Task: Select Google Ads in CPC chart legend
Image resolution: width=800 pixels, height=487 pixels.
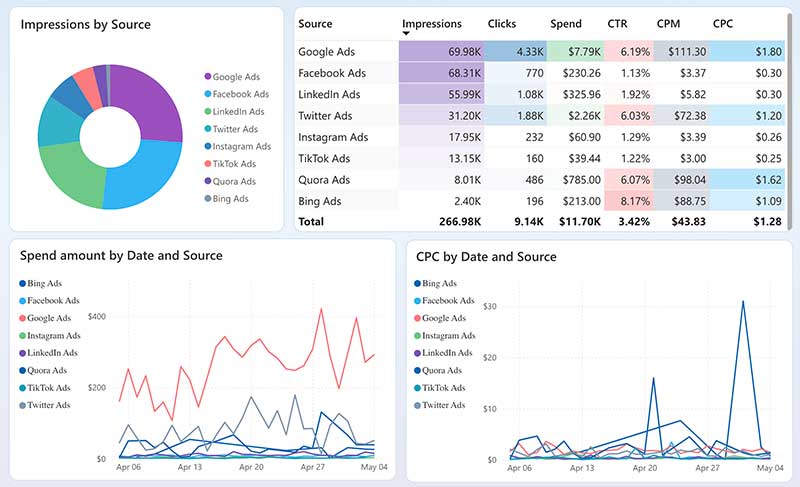Action: click(x=440, y=318)
